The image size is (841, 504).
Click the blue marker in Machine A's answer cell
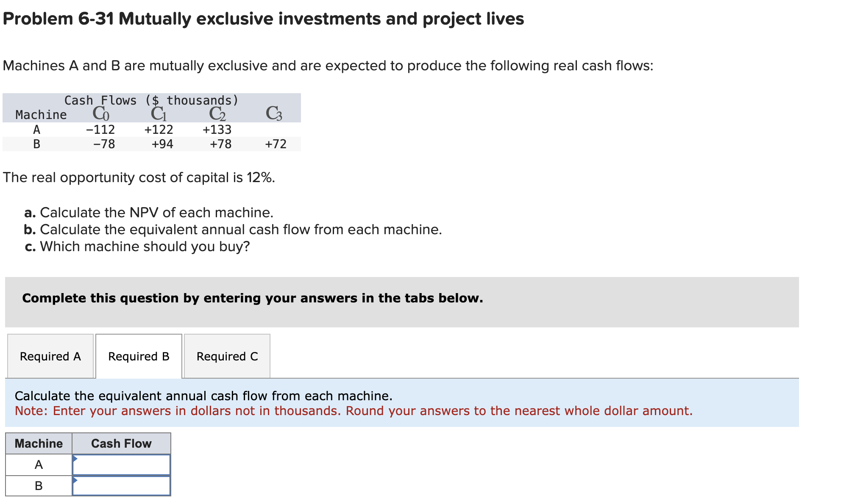75,459
